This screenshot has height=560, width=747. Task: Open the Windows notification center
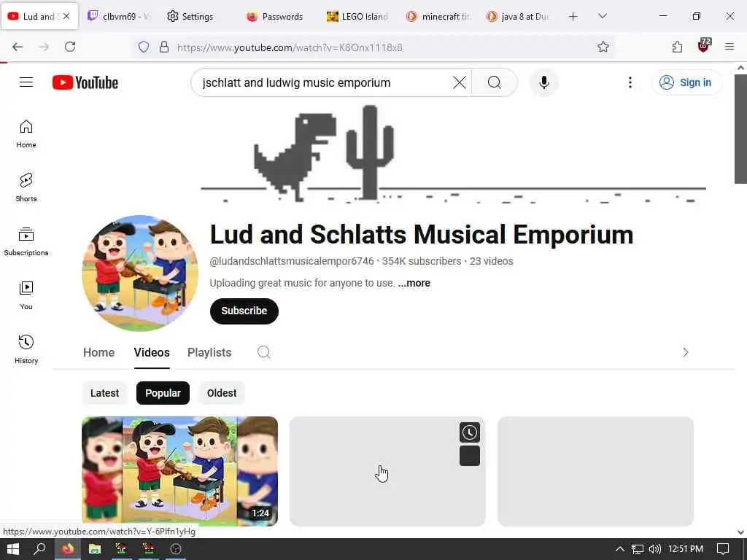tap(723, 549)
